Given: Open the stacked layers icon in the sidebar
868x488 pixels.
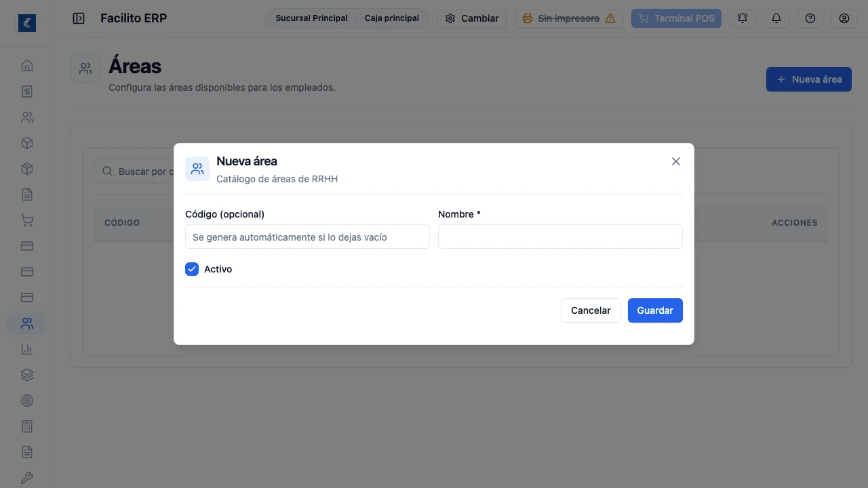Looking at the screenshot, I should 27,375.
